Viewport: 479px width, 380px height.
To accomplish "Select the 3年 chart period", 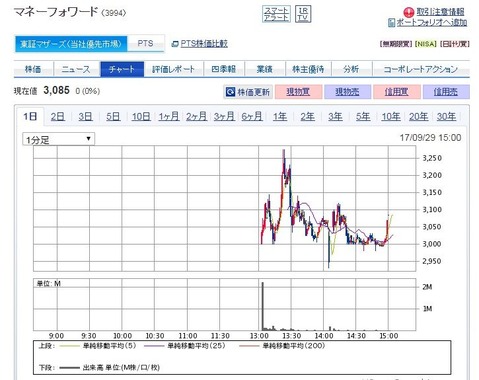I will [335, 116].
